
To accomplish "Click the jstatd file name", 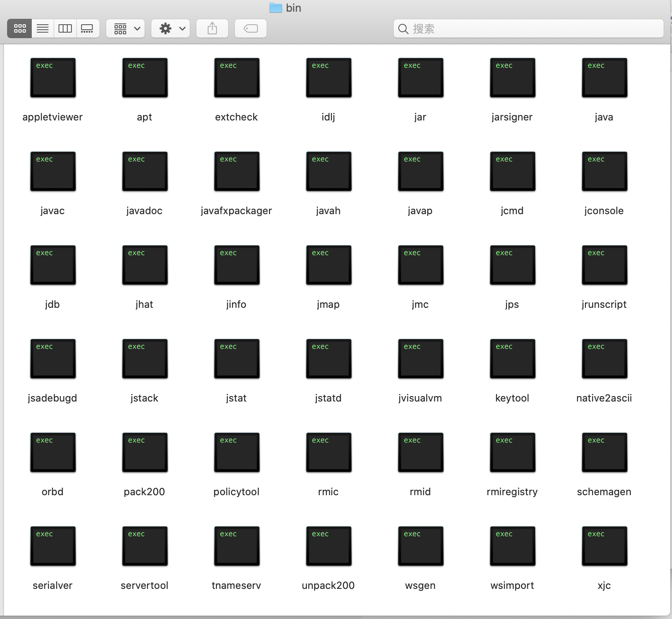I will (328, 398).
